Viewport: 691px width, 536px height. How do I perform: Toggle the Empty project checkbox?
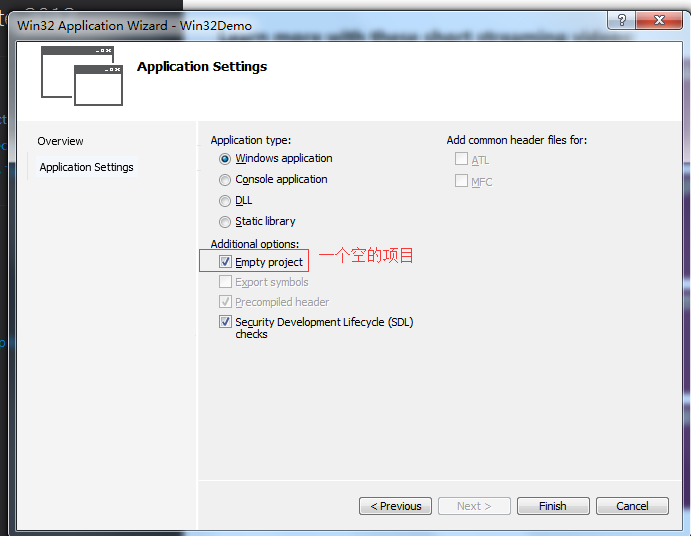(x=225, y=261)
